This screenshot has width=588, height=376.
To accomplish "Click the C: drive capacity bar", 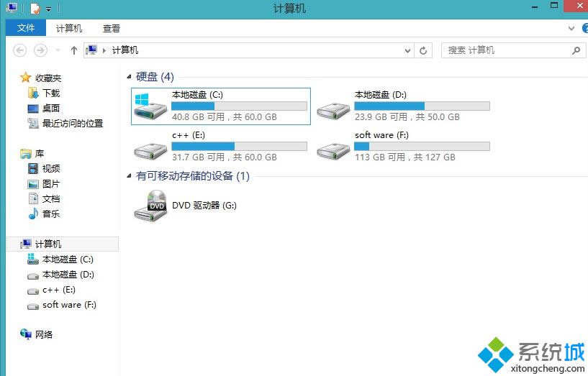I will [239, 106].
